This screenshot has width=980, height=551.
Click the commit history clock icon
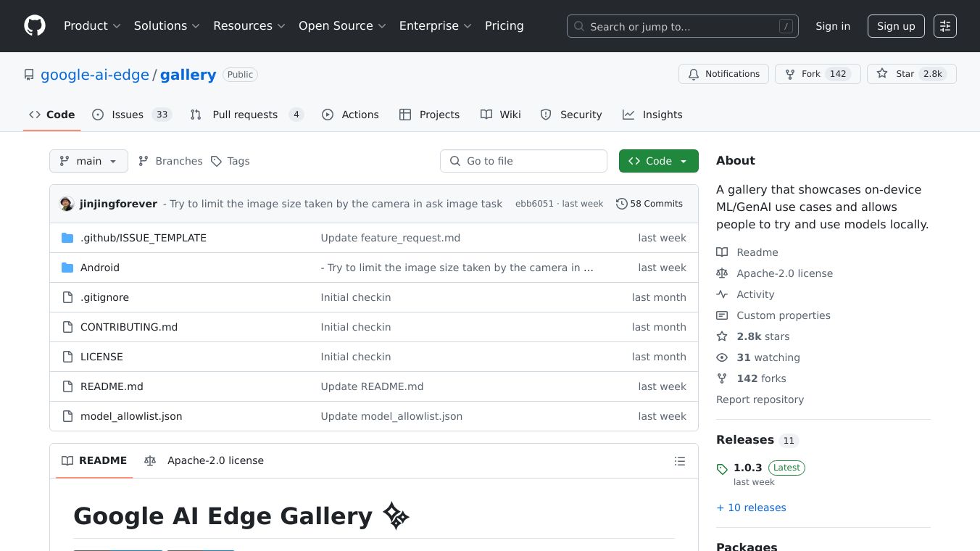click(621, 204)
